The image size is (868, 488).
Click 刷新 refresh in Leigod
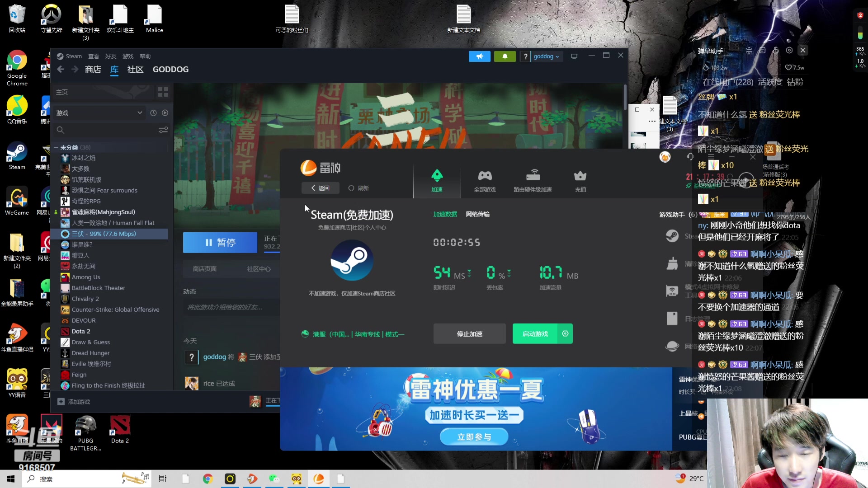click(x=359, y=188)
